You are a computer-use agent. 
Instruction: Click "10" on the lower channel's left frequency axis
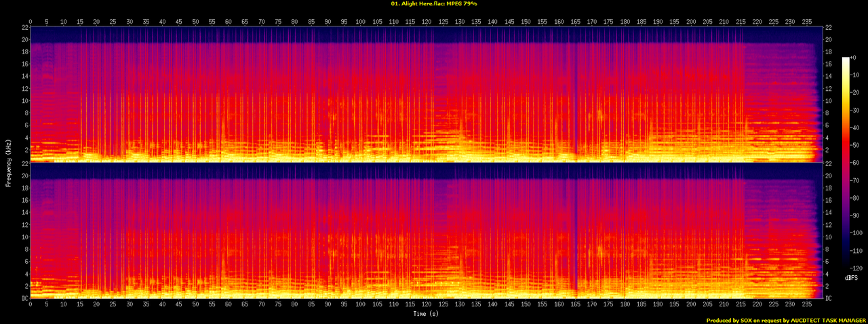tap(24, 237)
